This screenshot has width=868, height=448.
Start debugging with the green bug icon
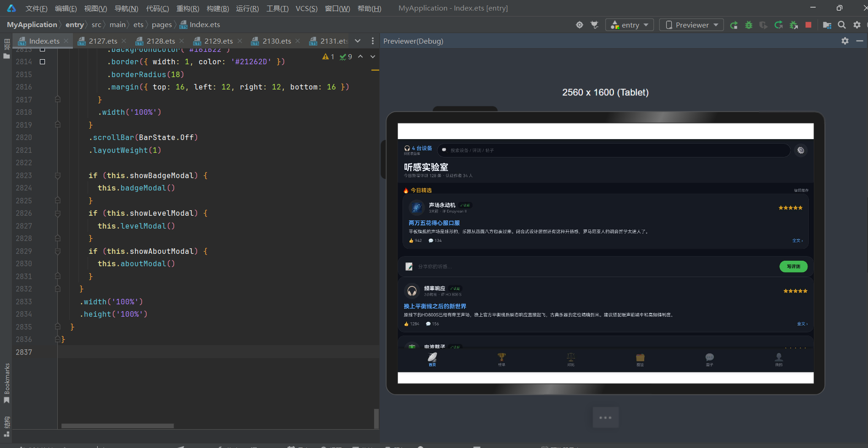[749, 25]
